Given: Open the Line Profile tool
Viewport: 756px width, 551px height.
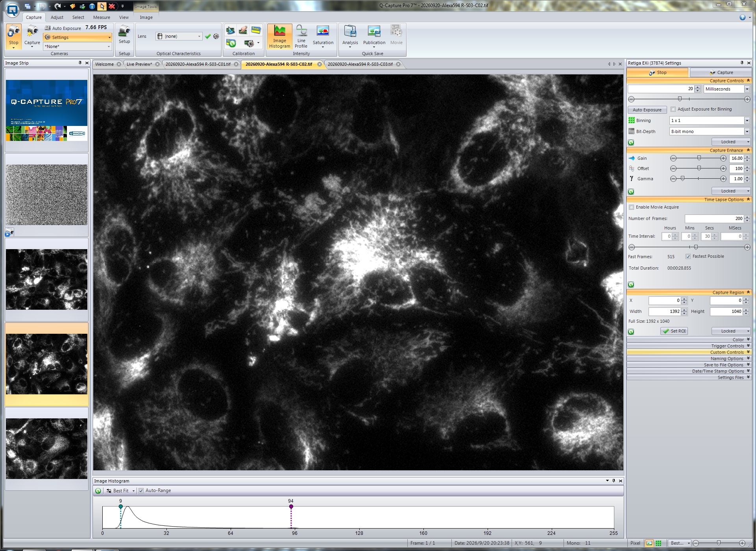Looking at the screenshot, I should [301, 37].
